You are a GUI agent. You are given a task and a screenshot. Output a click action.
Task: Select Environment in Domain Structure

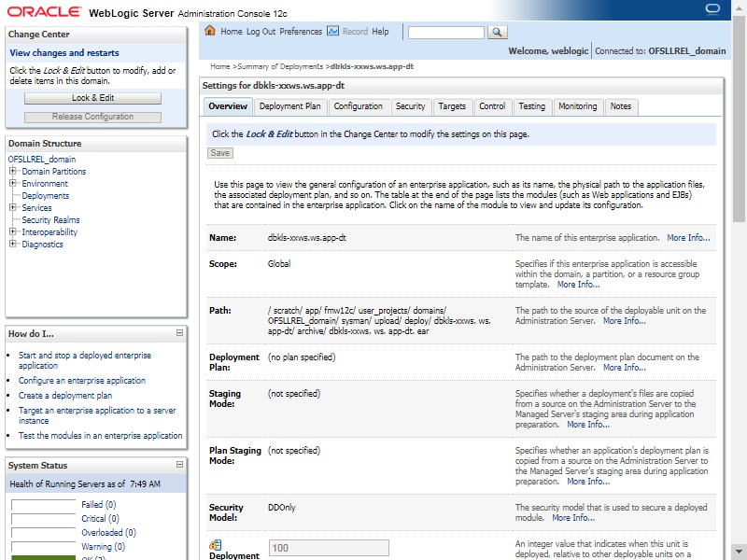tap(45, 183)
